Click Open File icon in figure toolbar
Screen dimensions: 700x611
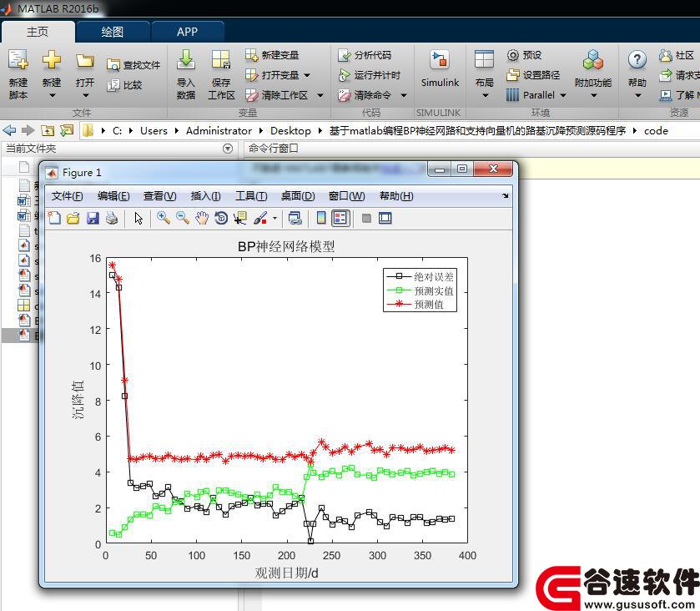pos(73,218)
